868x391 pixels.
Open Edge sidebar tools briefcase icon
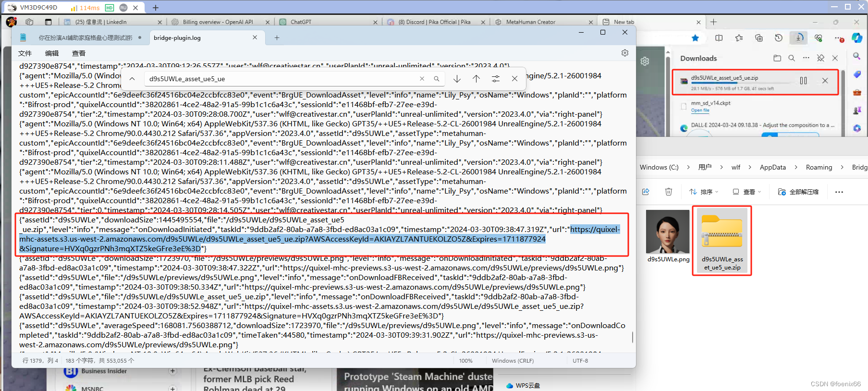(x=856, y=92)
